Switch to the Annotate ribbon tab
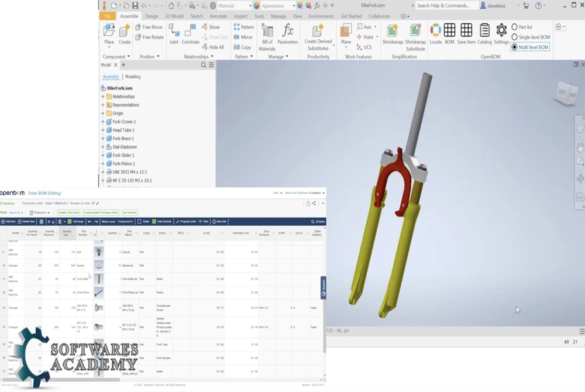This screenshot has height=392, width=585. pyautogui.click(x=218, y=16)
